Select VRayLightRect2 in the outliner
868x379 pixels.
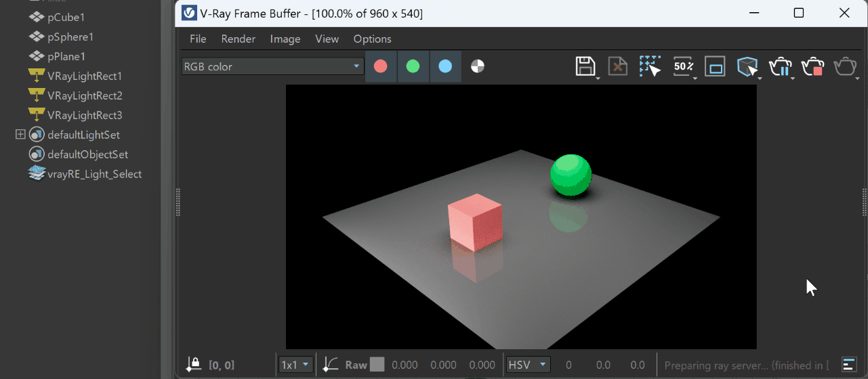point(85,95)
